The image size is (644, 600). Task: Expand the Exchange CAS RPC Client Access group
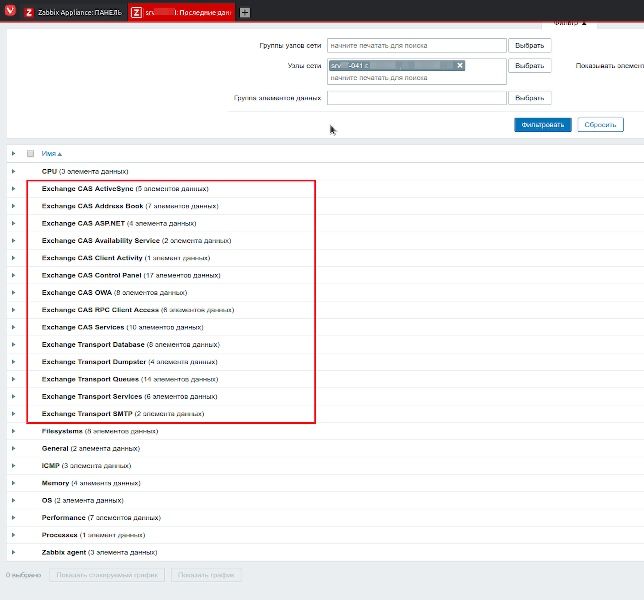pos(14,310)
